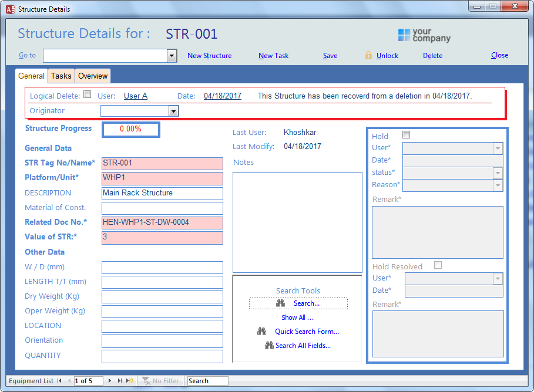Create a New Task
The image size is (534, 392).
point(274,56)
